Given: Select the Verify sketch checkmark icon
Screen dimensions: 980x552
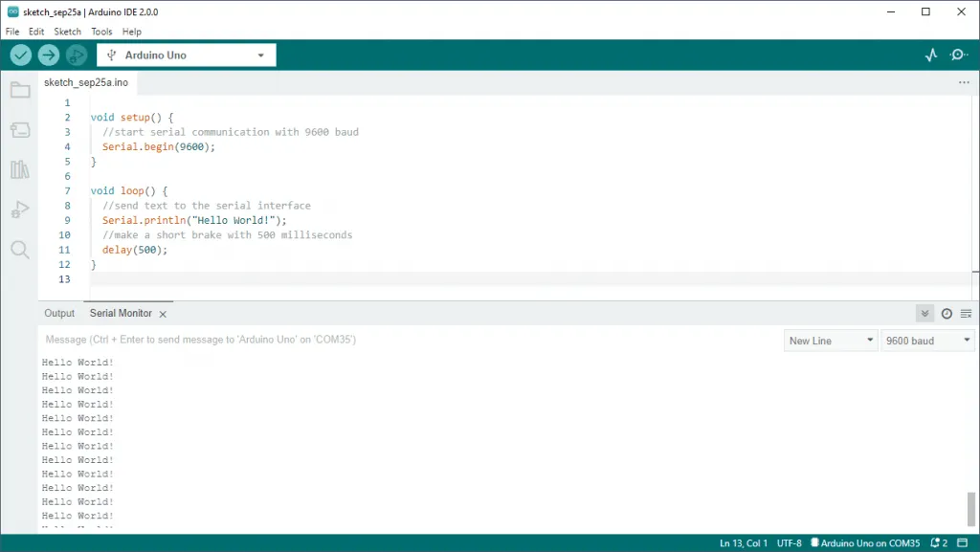Looking at the screenshot, I should point(20,55).
